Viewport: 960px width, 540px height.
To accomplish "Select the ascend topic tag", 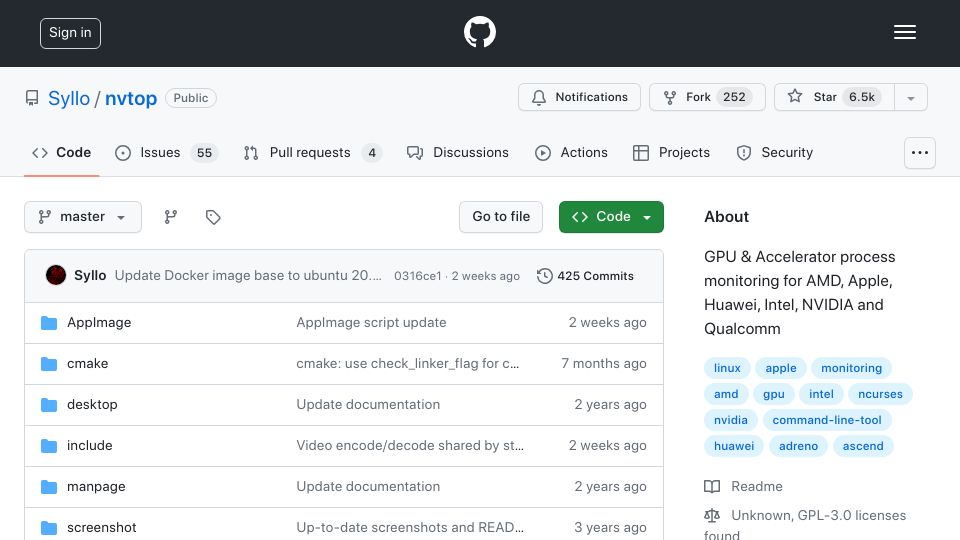I will [863, 446].
